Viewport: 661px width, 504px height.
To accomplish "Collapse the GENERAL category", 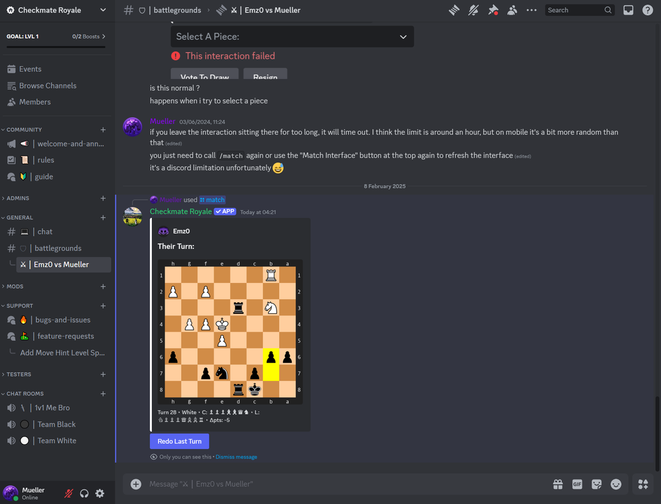I will (x=19, y=217).
